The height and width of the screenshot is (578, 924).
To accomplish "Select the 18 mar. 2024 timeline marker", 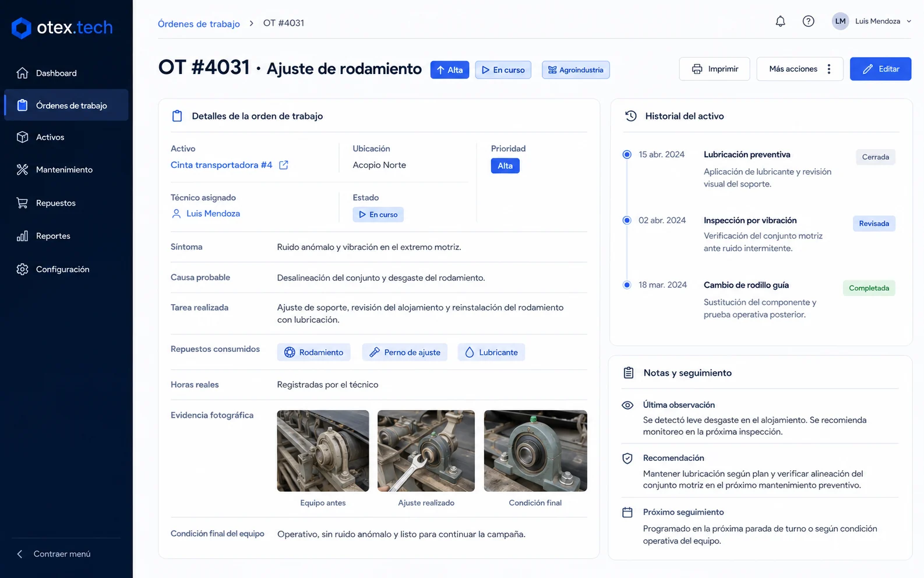I will pyautogui.click(x=627, y=285).
